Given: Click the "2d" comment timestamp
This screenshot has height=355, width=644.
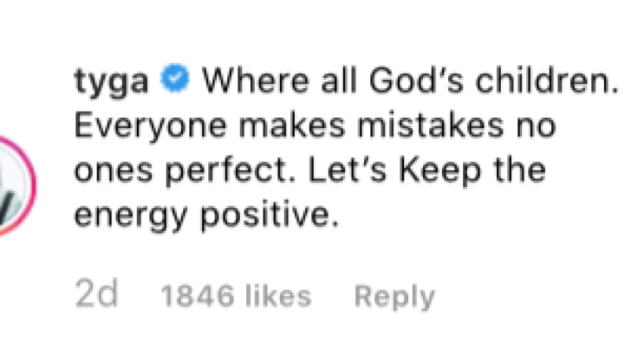Looking at the screenshot, I should (96, 295).
